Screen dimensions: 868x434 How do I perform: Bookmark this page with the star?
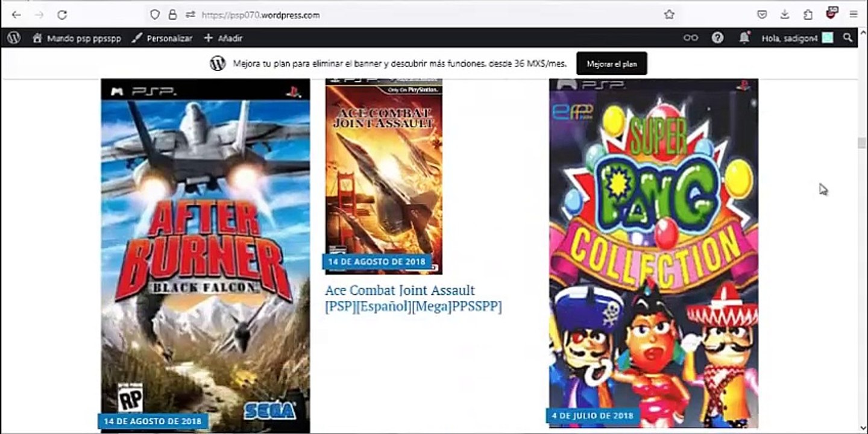[669, 15]
